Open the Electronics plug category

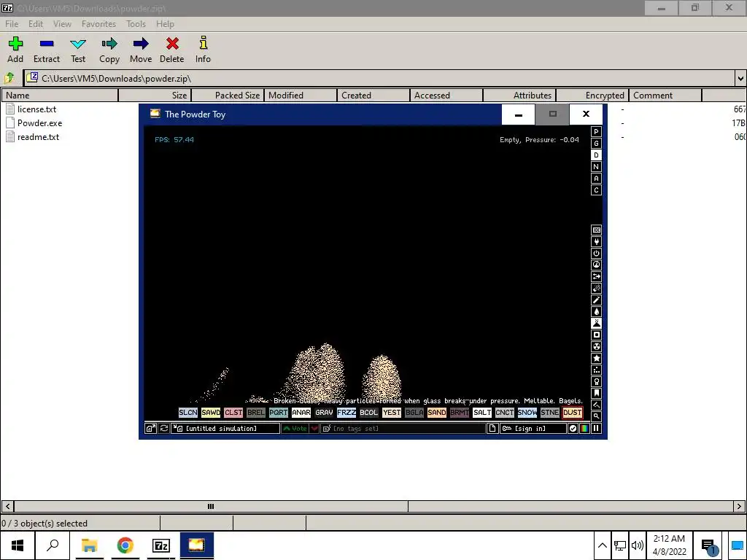pyautogui.click(x=596, y=242)
